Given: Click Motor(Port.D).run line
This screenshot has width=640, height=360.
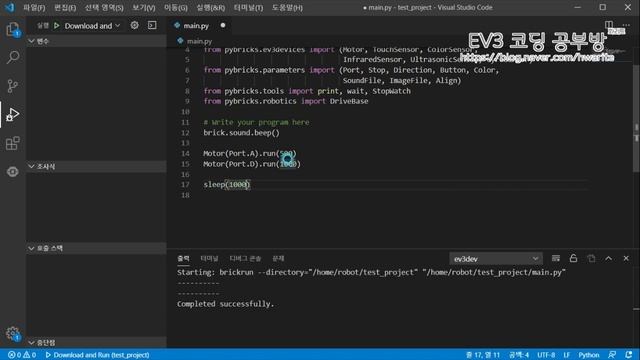Looking at the screenshot, I should [x=252, y=164].
